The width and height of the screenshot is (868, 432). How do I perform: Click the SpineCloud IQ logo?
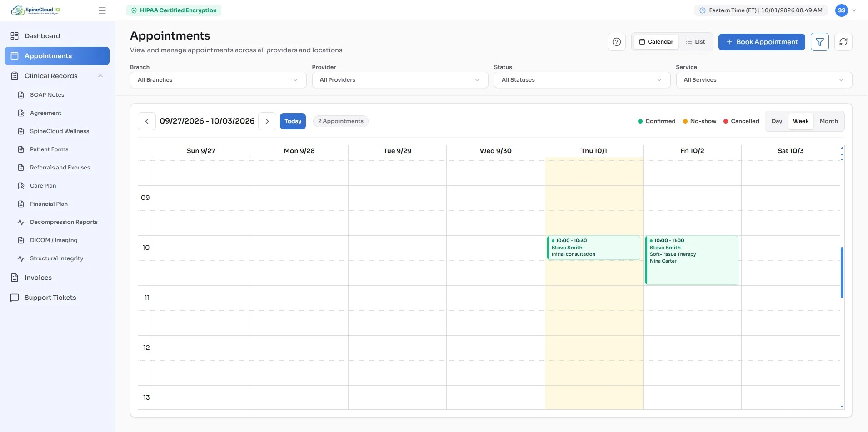point(35,10)
